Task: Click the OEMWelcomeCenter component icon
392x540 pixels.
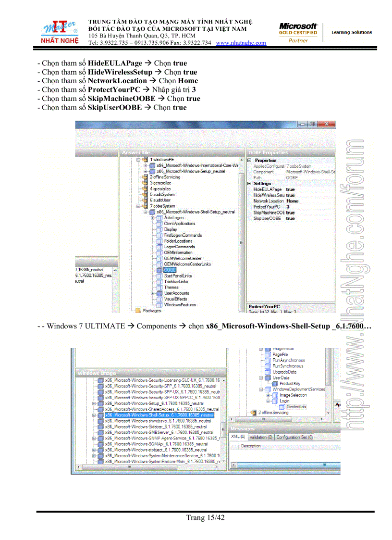Action: [159, 258]
